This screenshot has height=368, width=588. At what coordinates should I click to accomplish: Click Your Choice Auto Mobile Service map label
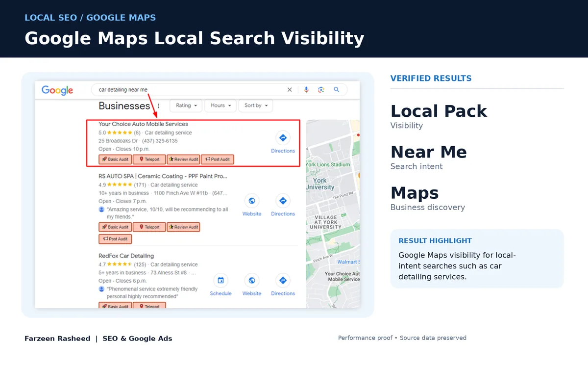[342, 277]
